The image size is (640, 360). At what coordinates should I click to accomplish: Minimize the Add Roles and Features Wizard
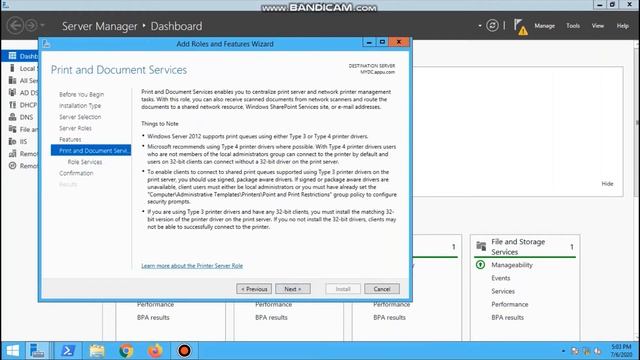click(369, 42)
